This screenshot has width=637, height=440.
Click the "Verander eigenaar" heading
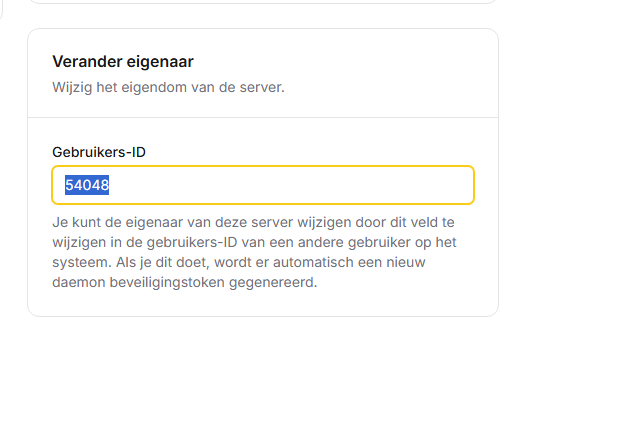(x=123, y=62)
